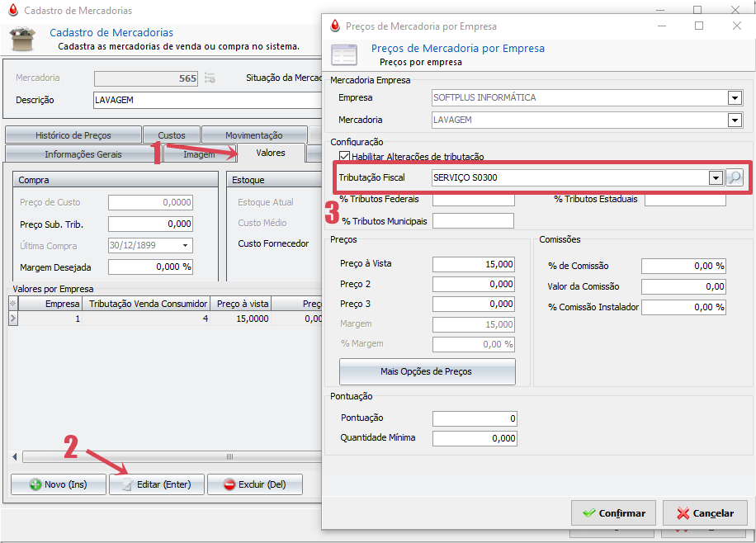The width and height of the screenshot is (756, 543).
Task: Click the Preço à Vista input field
Action: (474, 264)
